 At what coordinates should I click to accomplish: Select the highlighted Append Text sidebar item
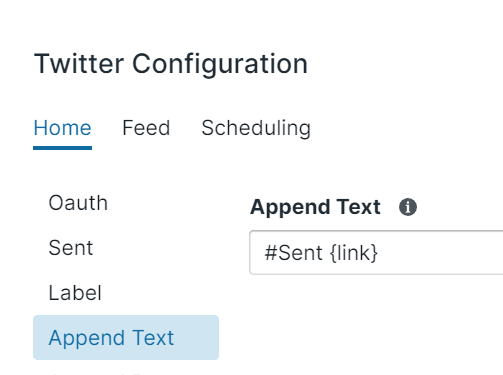pos(126,337)
